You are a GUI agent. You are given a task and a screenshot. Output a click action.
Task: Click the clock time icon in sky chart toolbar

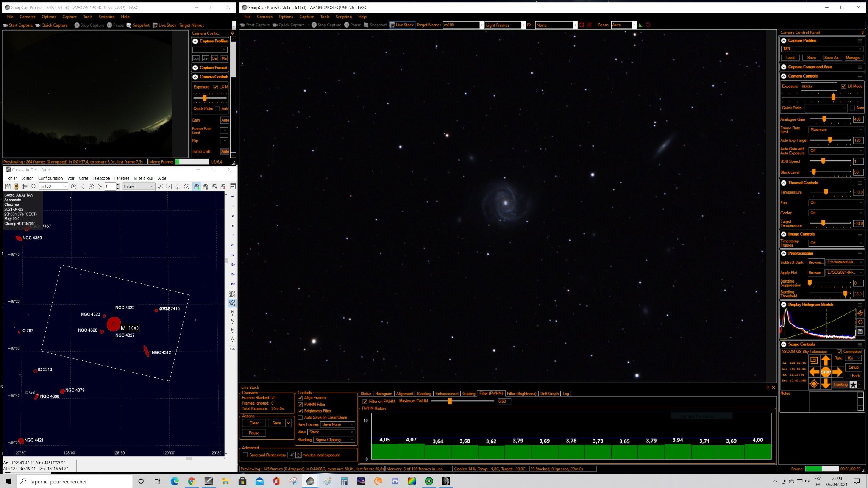pos(74,186)
